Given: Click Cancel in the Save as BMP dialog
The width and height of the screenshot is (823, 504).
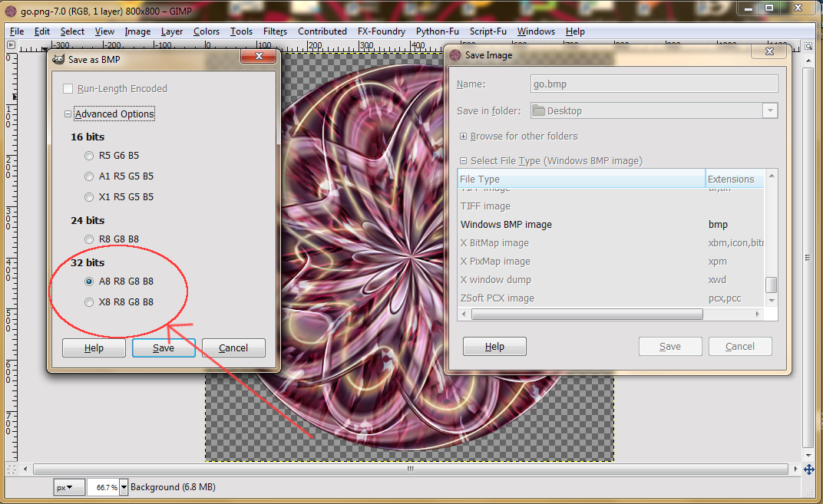Looking at the screenshot, I should point(233,348).
